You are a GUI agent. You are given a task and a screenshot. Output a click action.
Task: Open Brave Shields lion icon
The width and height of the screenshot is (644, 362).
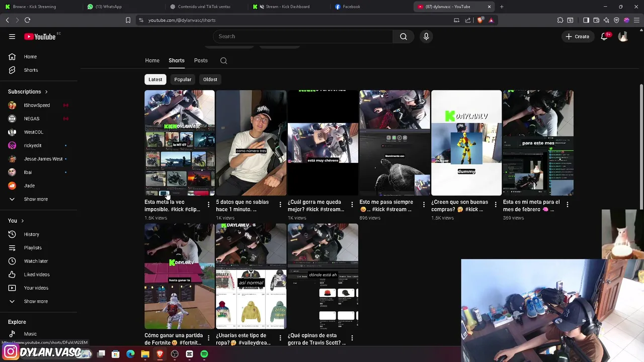(x=480, y=20)
